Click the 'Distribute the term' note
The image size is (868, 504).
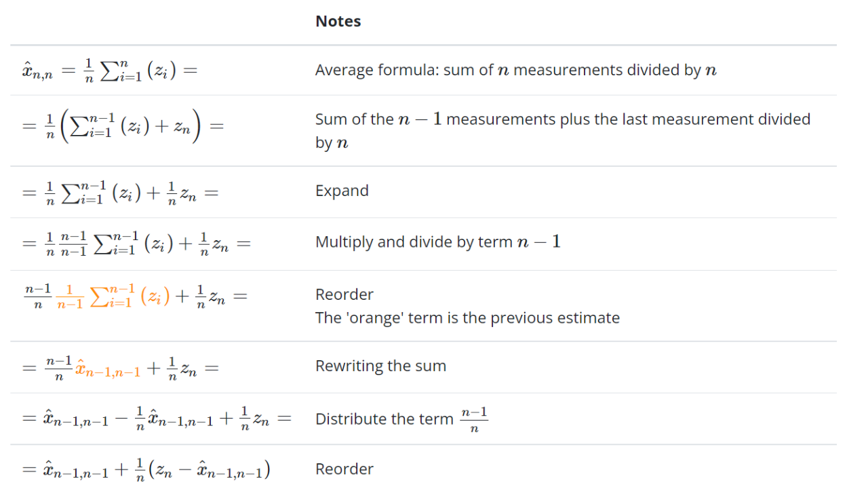tap(401, 419)
